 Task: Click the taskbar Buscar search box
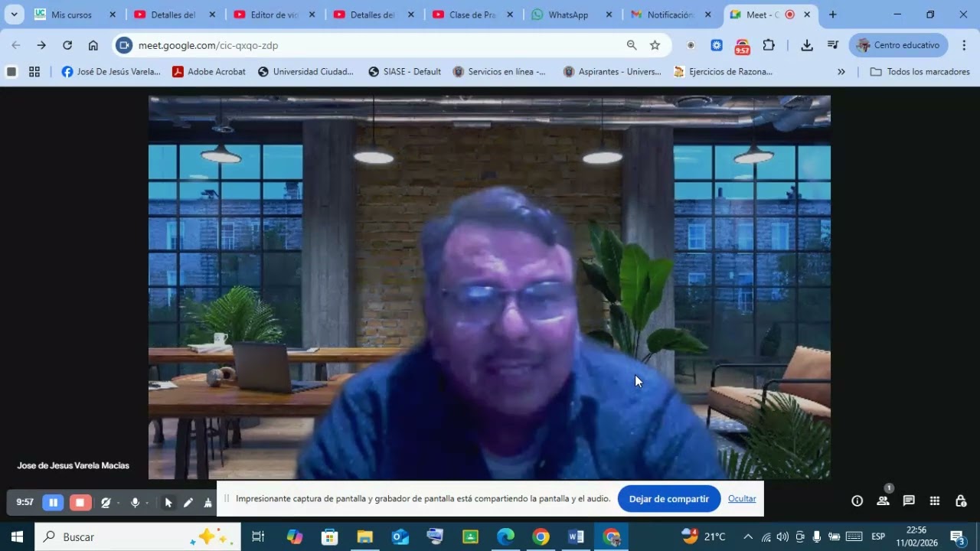pos(138,536)
